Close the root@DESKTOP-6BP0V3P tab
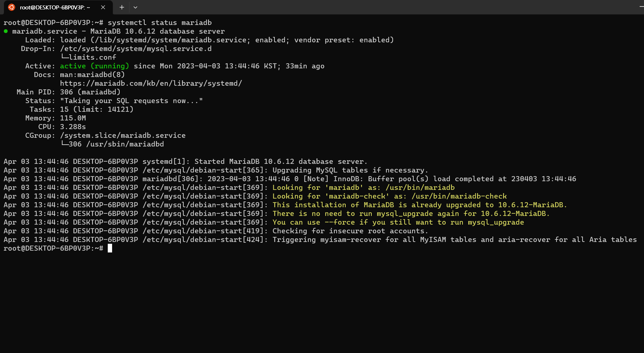Image resolution: width=644 pixels, height=353 pixels. point(103,7)
